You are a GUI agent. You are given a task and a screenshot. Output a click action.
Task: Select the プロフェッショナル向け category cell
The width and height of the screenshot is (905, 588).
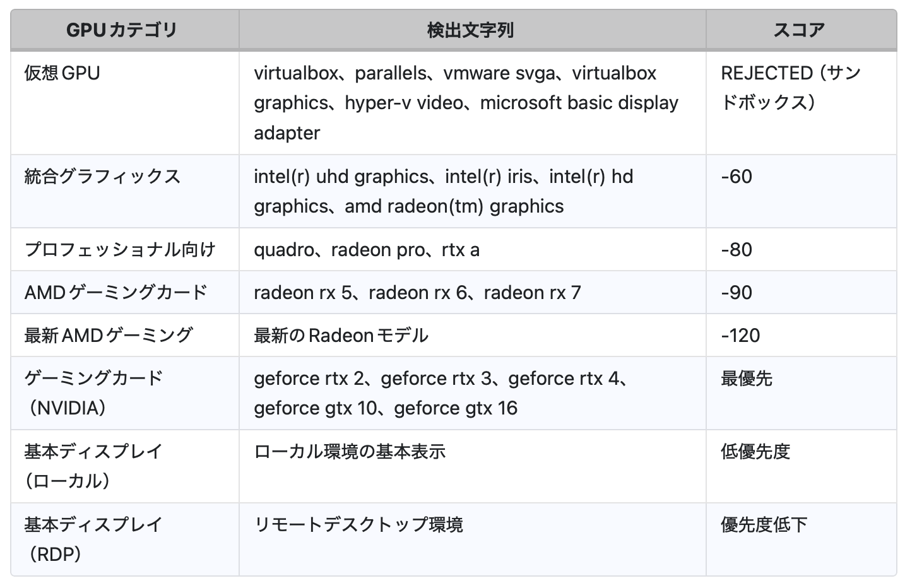pyautogui.click(x=120, y=249)
